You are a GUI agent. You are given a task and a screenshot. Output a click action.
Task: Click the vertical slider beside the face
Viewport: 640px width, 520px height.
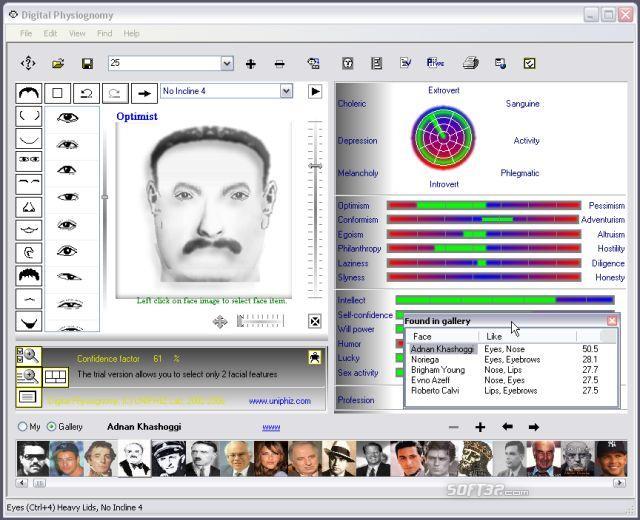315,166
